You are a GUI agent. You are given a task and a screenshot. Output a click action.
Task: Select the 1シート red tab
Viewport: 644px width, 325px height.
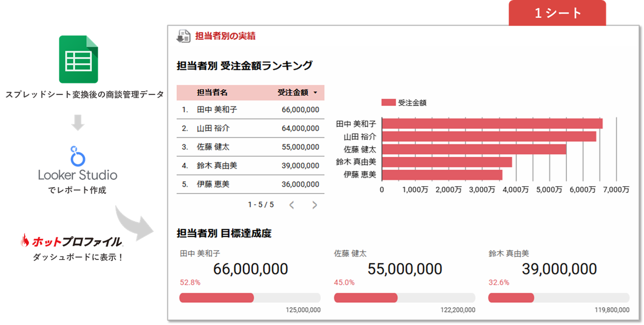tap(557, 13)
